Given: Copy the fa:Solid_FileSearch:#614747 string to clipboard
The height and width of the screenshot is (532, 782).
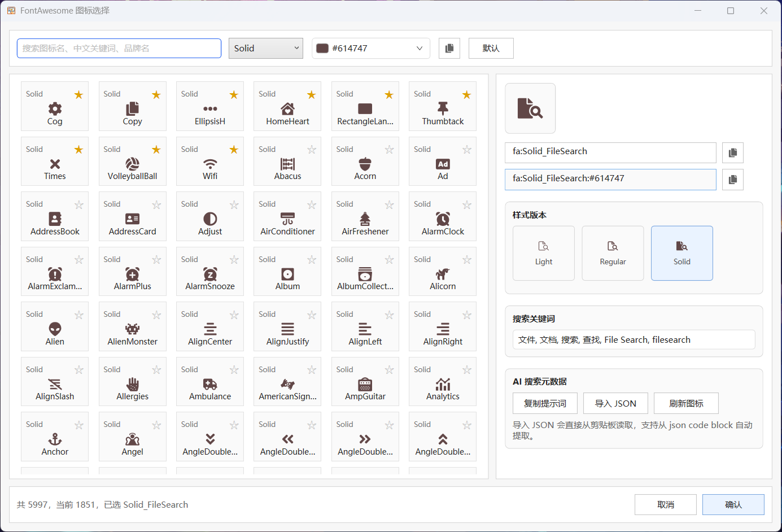Looking at the screenshot, I should pos(733,180).
